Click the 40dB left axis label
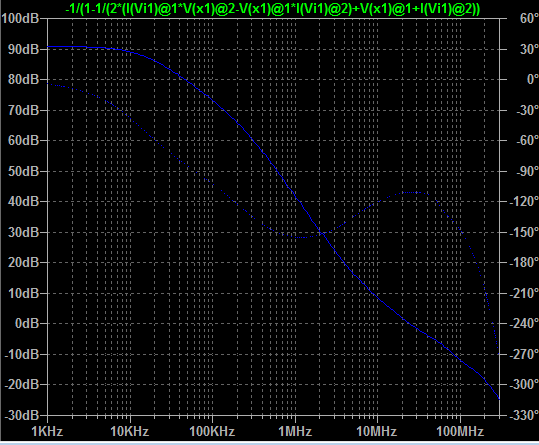The image size is (539, 445). (x=23, y=201)
